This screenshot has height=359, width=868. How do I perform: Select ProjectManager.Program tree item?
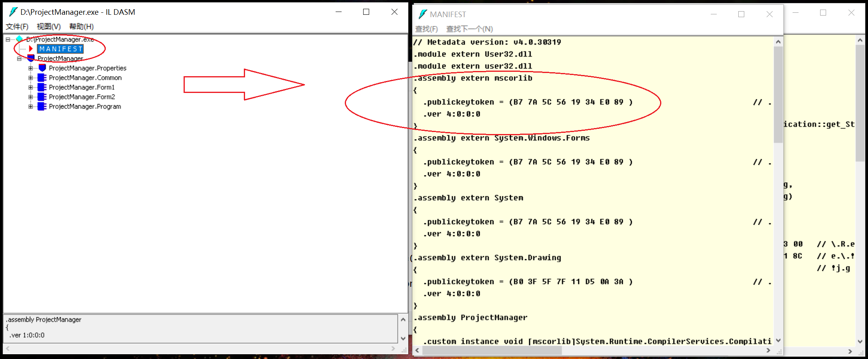(85, 107)
